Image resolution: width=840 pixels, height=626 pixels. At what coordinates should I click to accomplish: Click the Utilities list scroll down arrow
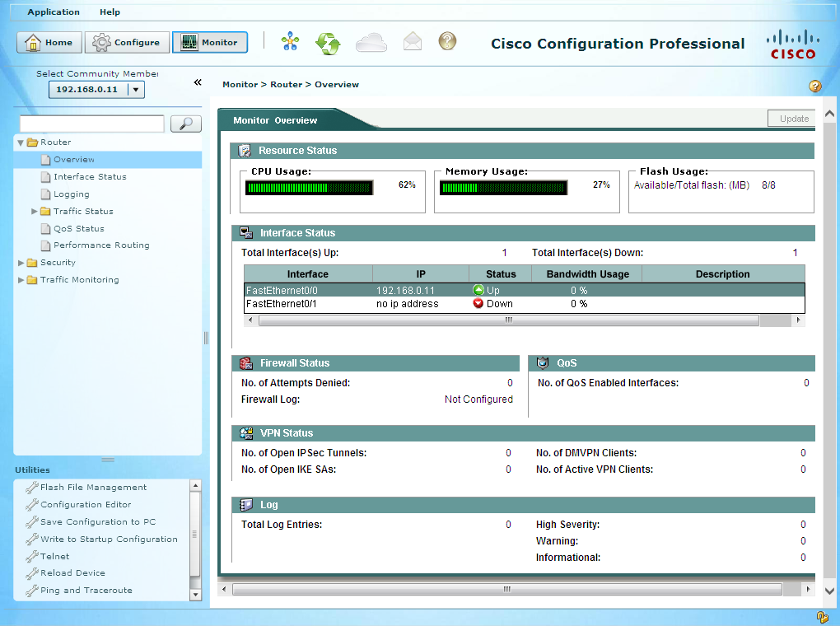195,595
